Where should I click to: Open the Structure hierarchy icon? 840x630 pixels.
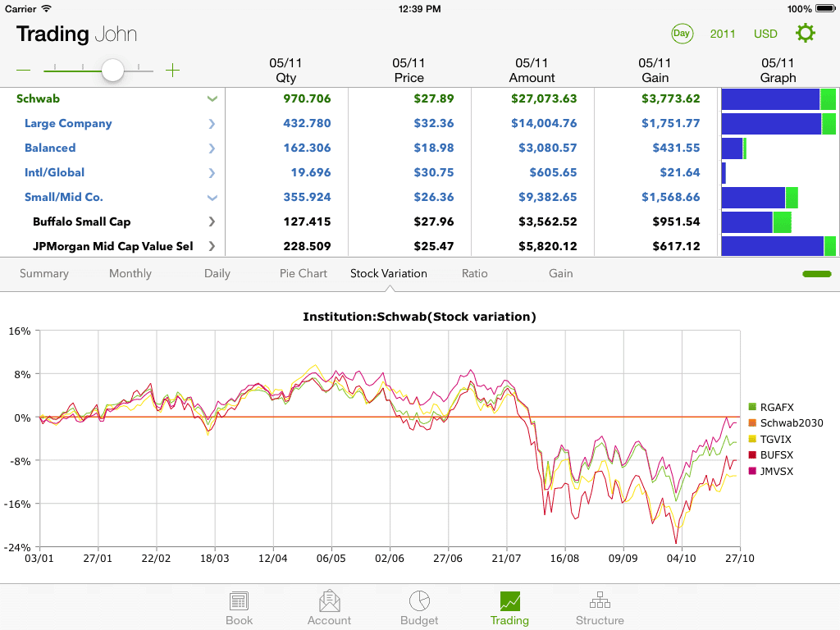click(x=600, y=601)
